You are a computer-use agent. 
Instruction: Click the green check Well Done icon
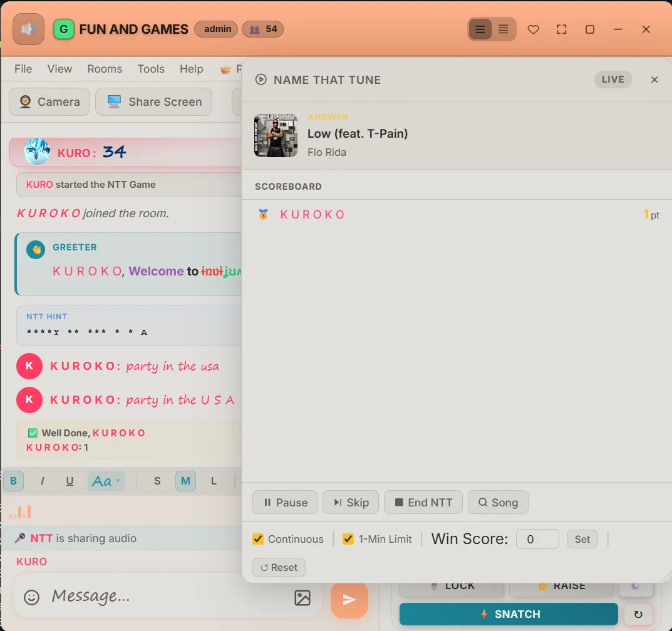coord(33,433)
